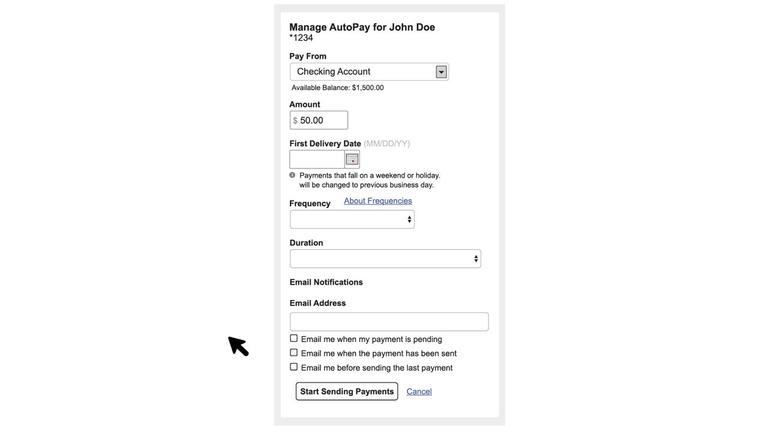Click the info icon beside weekend payments note
This screenshot has height=432, width=768.
(x=292, y=175)
